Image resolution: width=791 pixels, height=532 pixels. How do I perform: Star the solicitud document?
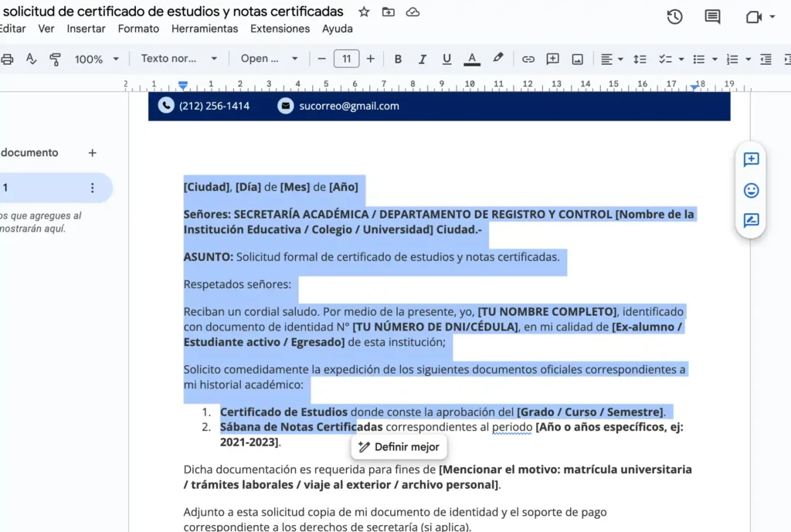point(364,12)
